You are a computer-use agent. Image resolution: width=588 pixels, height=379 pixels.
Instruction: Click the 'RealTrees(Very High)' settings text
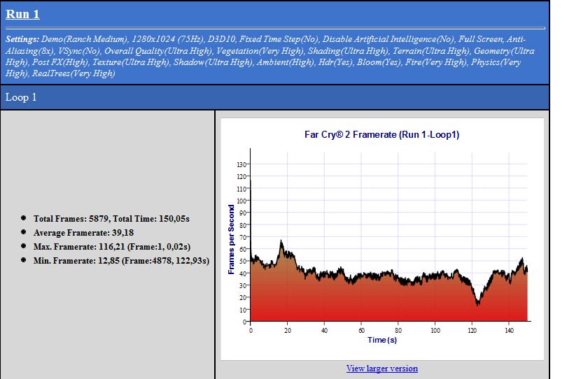tap(73, 73)
